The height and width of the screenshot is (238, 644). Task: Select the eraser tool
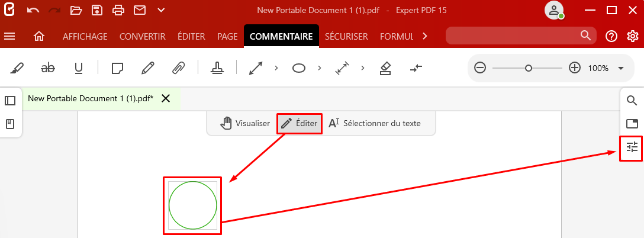tap(385, 68)
